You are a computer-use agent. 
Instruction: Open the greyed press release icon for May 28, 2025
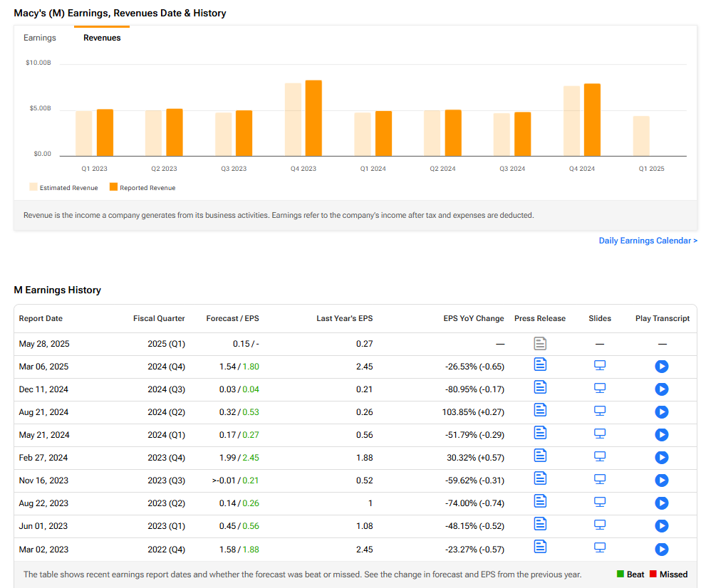pos(540,344)
